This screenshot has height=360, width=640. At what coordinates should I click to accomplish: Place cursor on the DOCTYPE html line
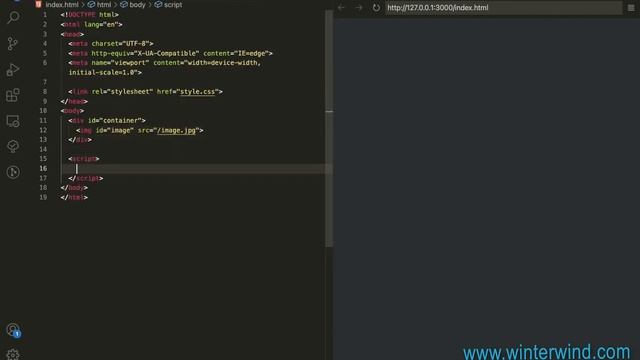pyautogui.click(x=89, y=15)
